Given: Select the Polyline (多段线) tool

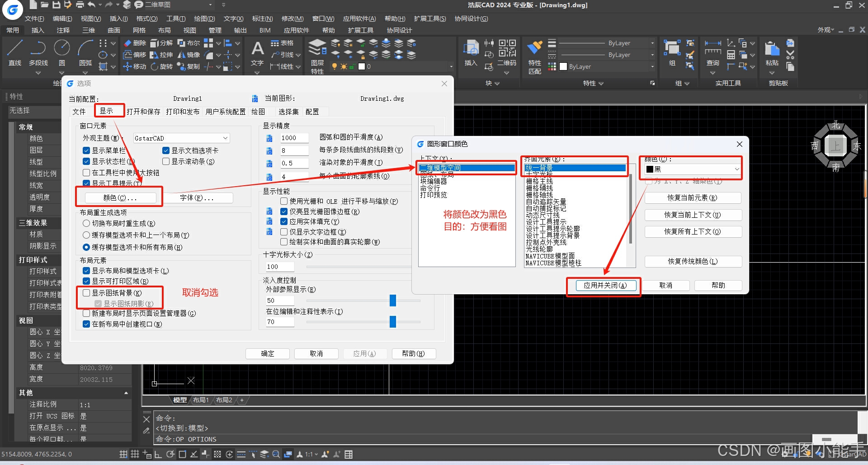Looking at the screenshot, I should point(38,53).
